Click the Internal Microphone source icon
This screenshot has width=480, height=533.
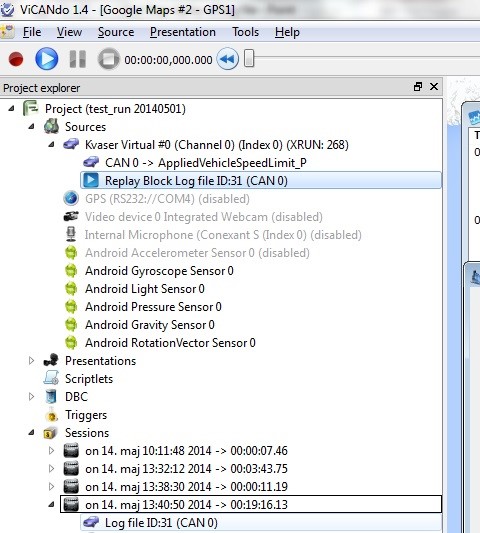tap(71, 234)
